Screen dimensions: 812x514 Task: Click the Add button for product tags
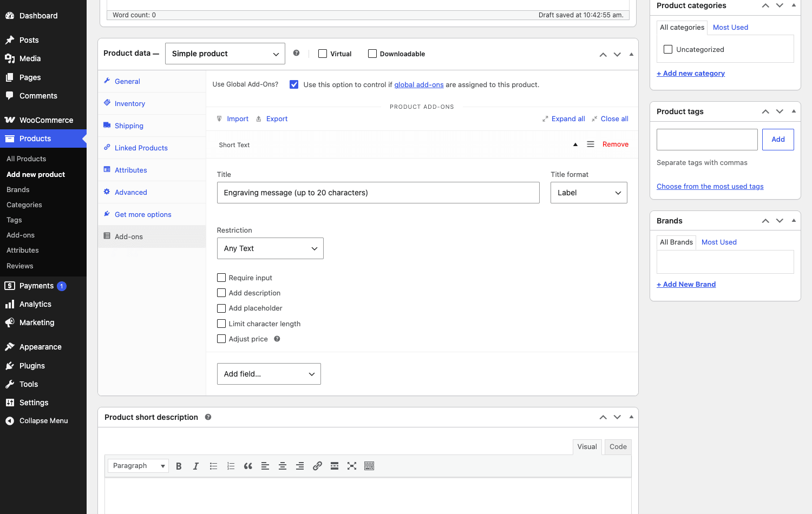[x=778, y=140]
